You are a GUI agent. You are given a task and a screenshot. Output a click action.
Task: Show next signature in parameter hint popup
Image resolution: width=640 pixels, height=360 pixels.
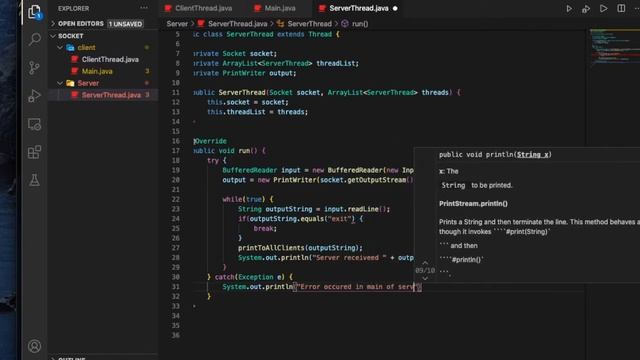point(425,278)
